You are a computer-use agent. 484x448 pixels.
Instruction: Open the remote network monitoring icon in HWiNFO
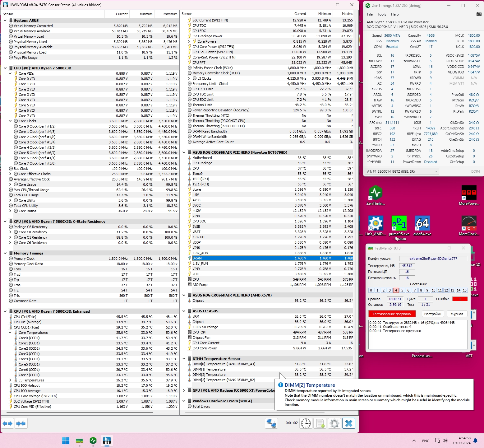coord(271,423)
